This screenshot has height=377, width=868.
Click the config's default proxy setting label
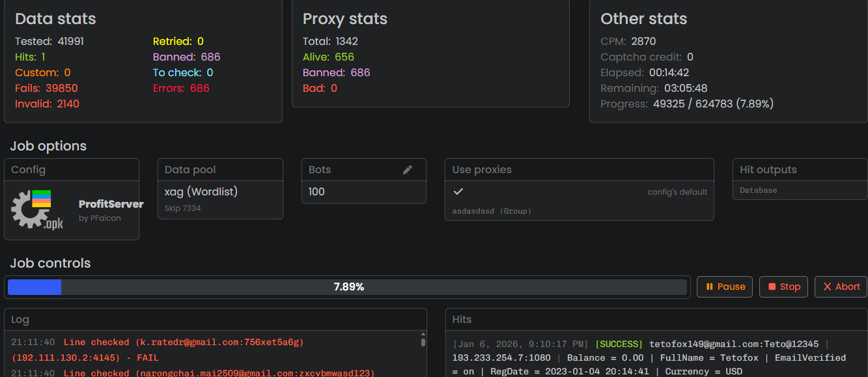[677, 192]
